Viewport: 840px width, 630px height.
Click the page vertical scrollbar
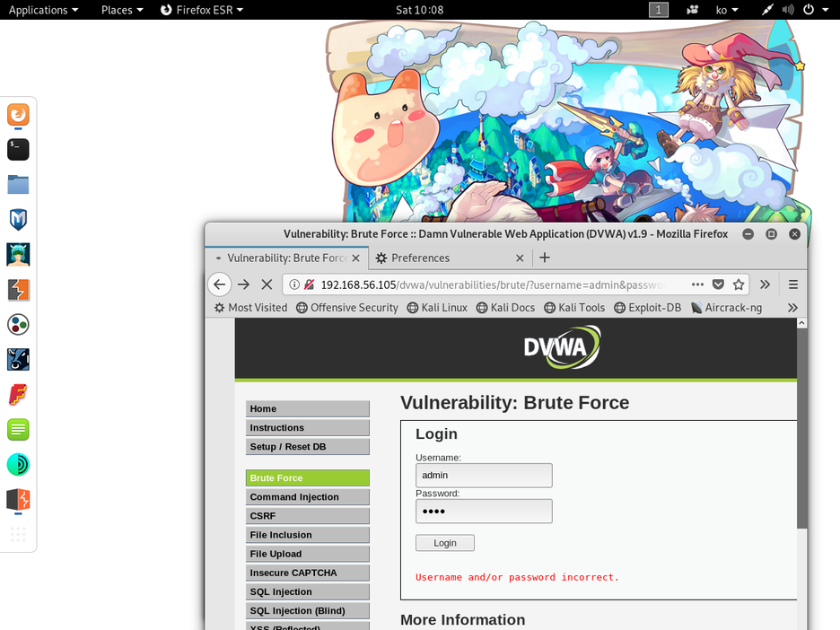pyautogui.click(x=801, y=429)
